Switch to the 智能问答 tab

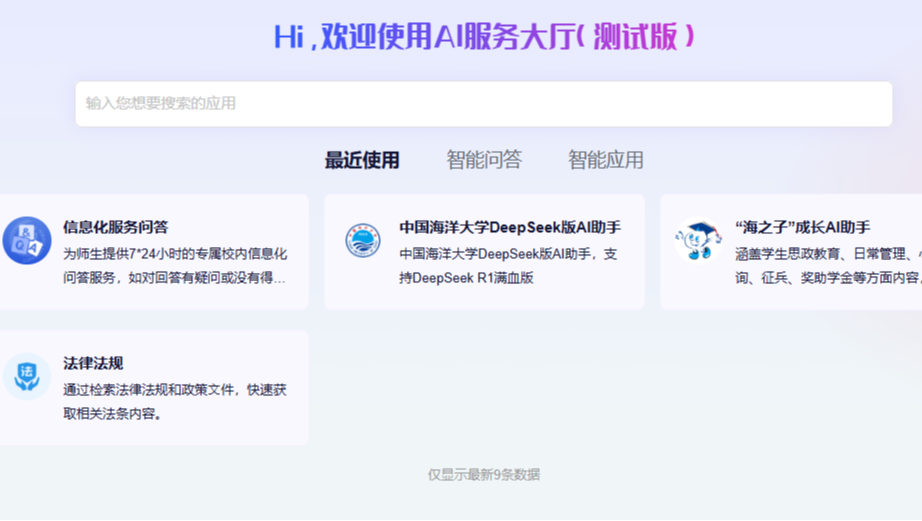[x=484, y=160]
